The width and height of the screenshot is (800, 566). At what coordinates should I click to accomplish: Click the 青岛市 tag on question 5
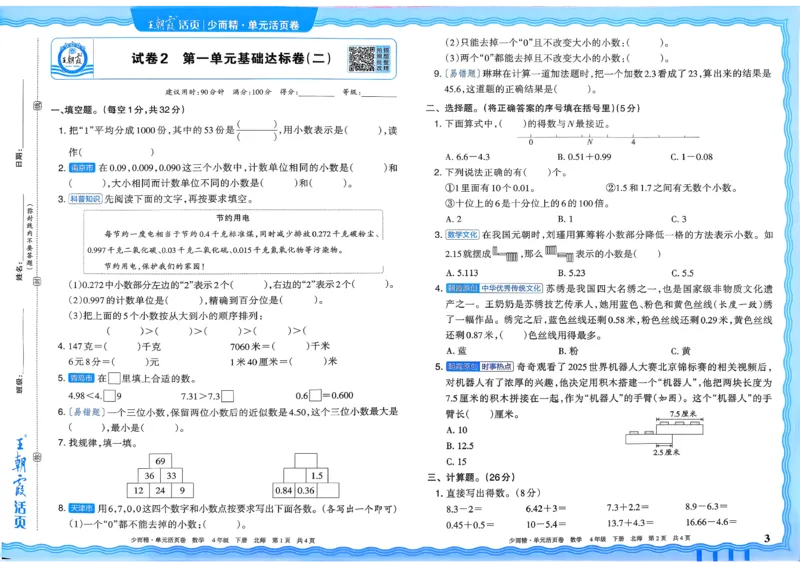[x=82, y=378]
